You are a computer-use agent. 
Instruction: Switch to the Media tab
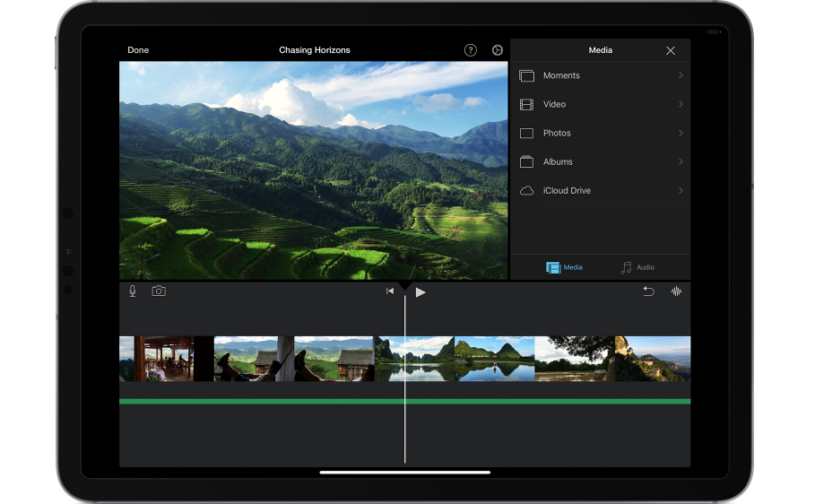(x=565, y=267)
